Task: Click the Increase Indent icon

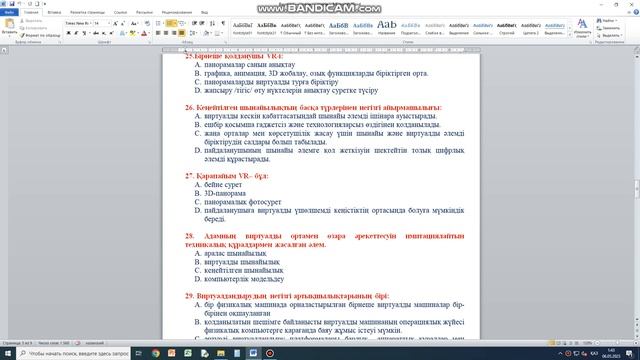Action: coord(202,23)
